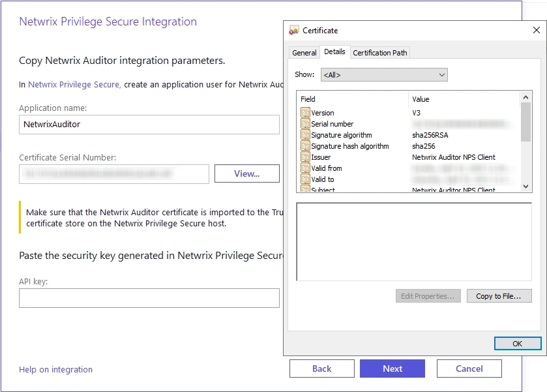Viewport: 547px width, 392px height.
Task: Select the Details tab
Action: 335,52
